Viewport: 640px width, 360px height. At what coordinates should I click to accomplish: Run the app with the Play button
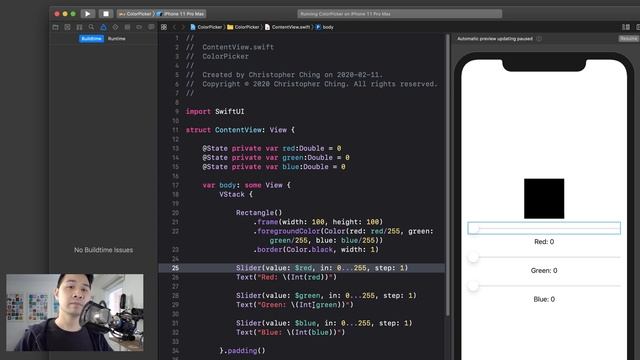tap(87, 13)
